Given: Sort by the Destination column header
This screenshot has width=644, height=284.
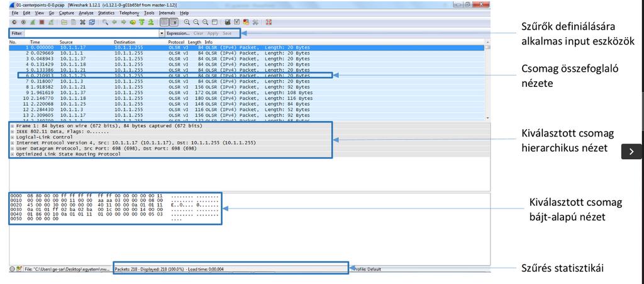Looking at the screenshot, I should 125,42.
